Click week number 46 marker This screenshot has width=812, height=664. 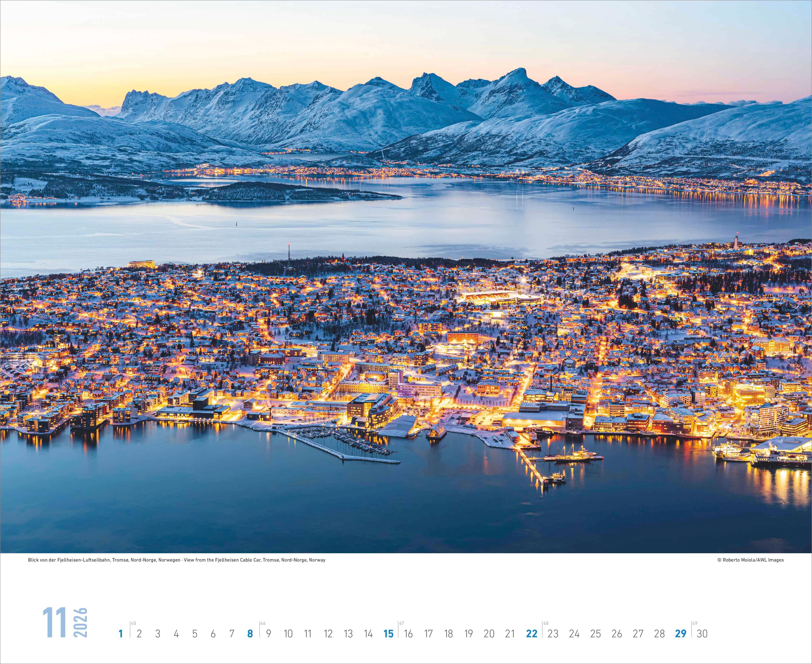coord(263,623)
